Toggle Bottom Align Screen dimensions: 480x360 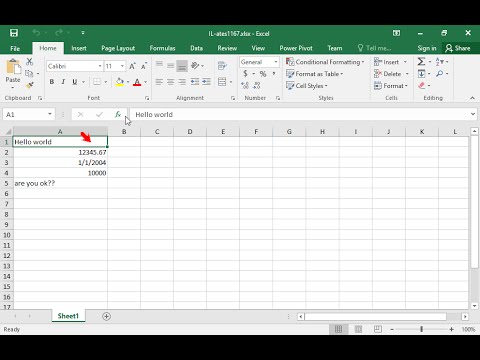182,65
